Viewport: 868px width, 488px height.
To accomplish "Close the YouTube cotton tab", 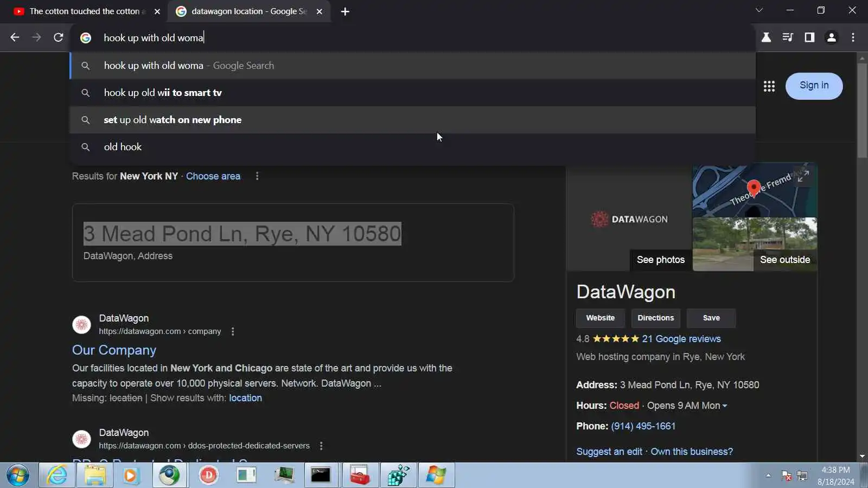I will (x=157, y=11).
